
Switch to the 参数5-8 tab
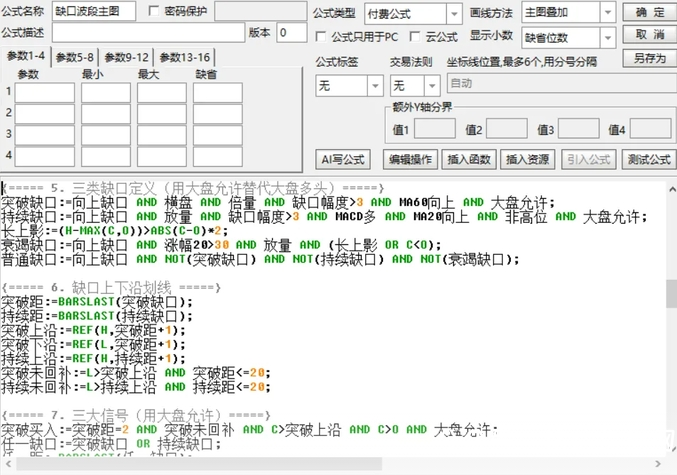point(75,57)
